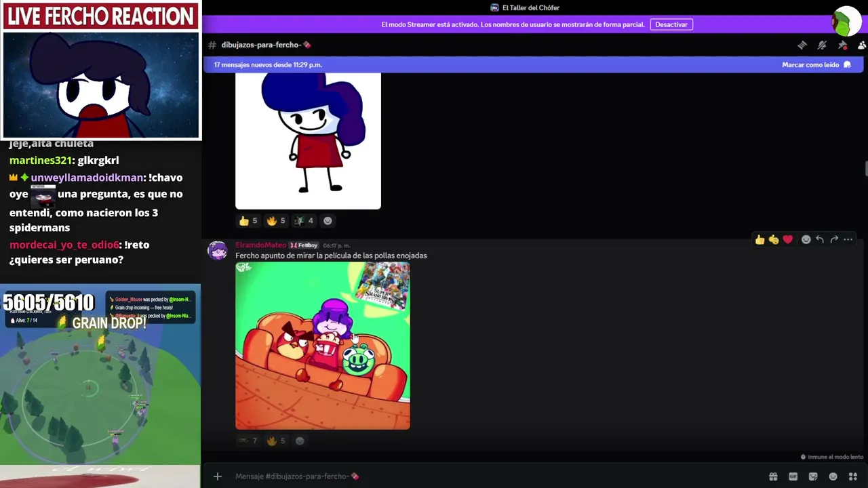Click the martines321 chat username
Screen dimensions: 868x488
point(41,161)
